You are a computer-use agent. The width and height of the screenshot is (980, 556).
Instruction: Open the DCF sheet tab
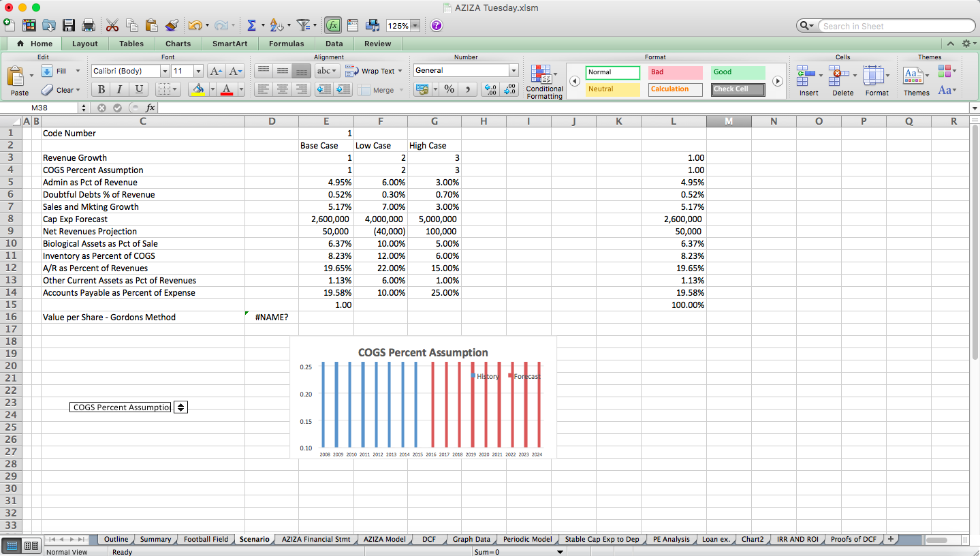coord(429,539)
